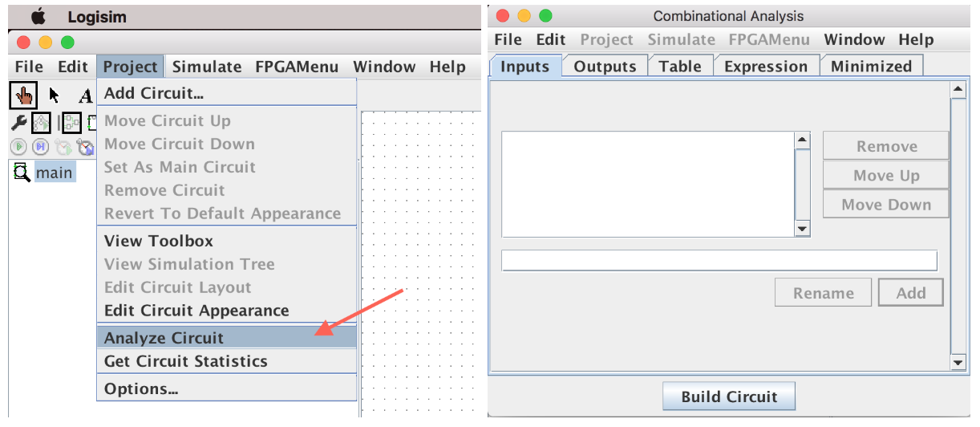
Task: Click the green simulation play icon
Action: point(18,147)
